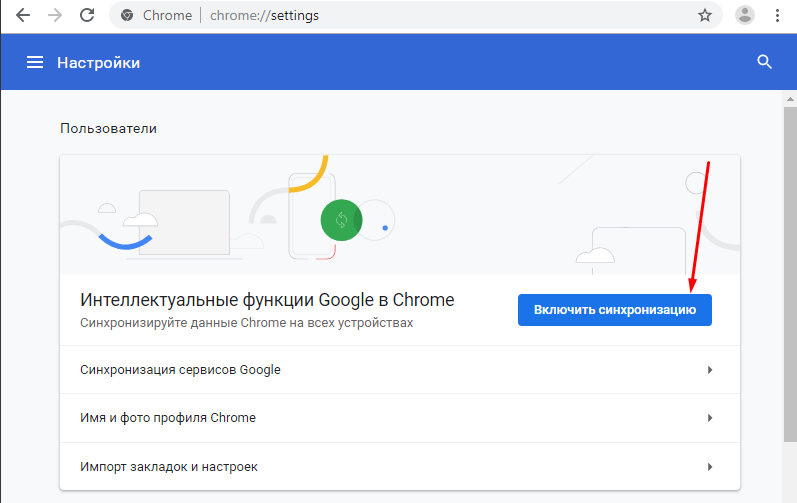Click the Chrome site info icon
The width and height of the screenshot is (797, 503).
pyautogui.click(x=127, y=15)
